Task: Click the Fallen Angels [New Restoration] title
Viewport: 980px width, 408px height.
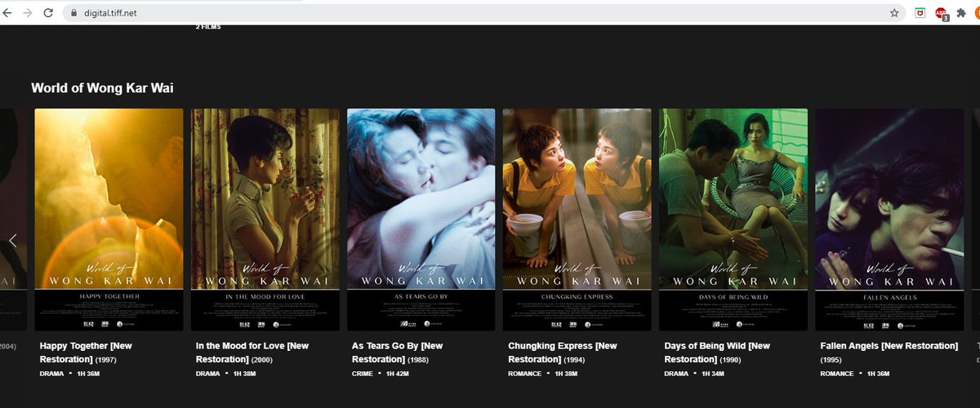Action: (889, 346)
